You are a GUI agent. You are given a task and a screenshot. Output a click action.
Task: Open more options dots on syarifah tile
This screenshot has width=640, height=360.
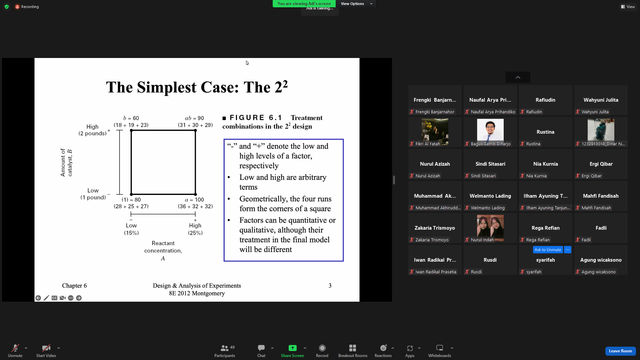coord(567,249)
